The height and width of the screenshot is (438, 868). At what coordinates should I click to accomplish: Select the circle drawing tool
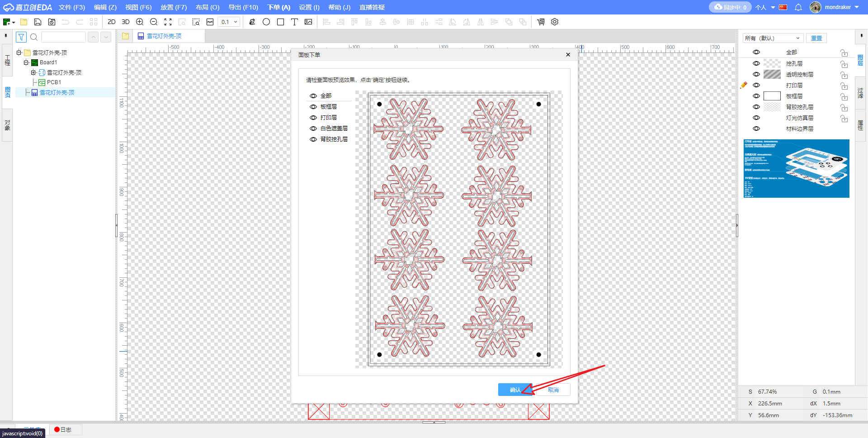click(x=266, y=22)
